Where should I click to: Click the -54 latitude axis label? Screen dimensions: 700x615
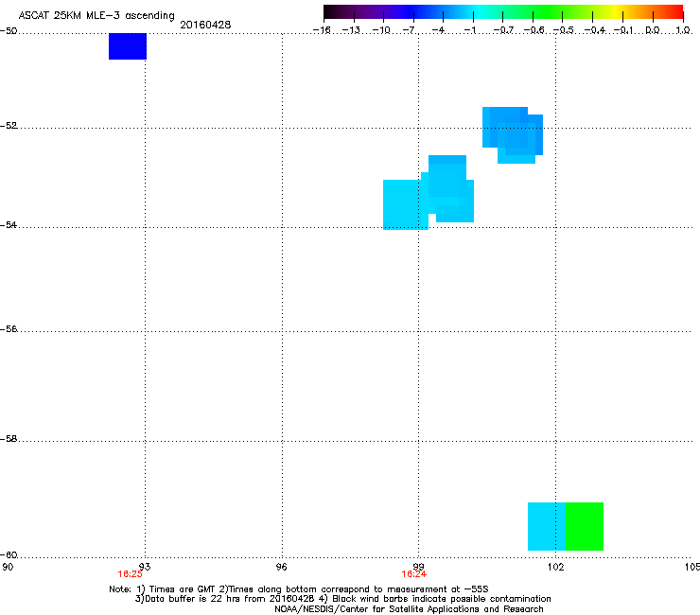[8, 224]
